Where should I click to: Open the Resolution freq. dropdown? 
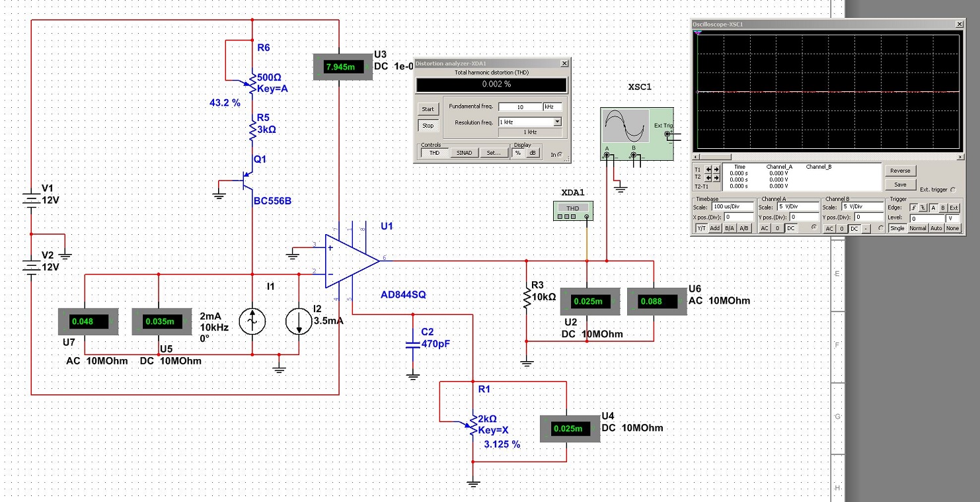click(x=558, y=122)
